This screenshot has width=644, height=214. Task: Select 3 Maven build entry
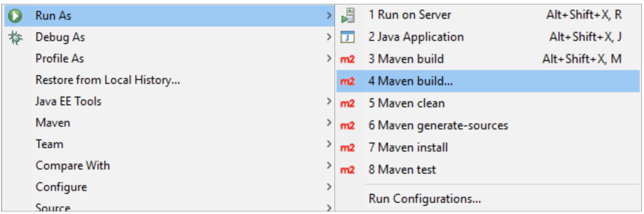pyautogui.click(x=406, y=59)
